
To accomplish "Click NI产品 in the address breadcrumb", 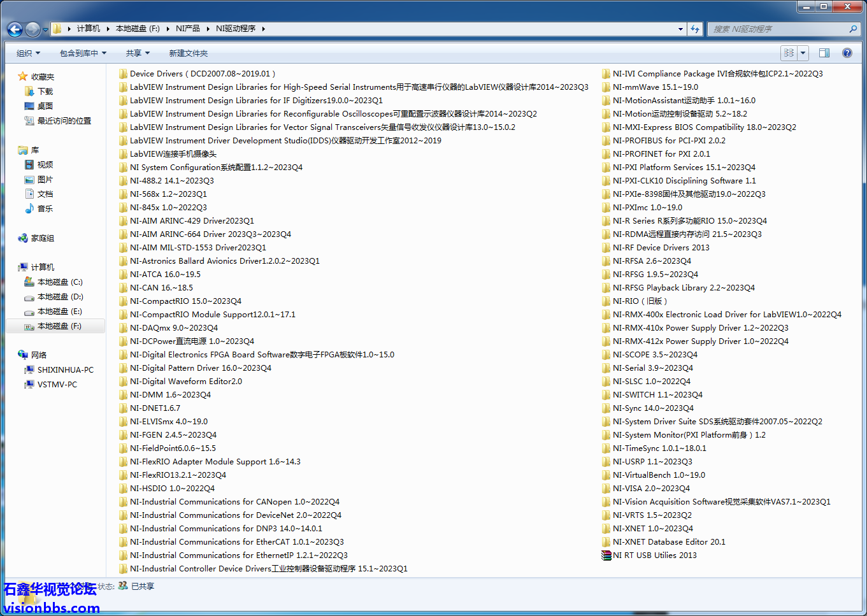I will point(187,29).
